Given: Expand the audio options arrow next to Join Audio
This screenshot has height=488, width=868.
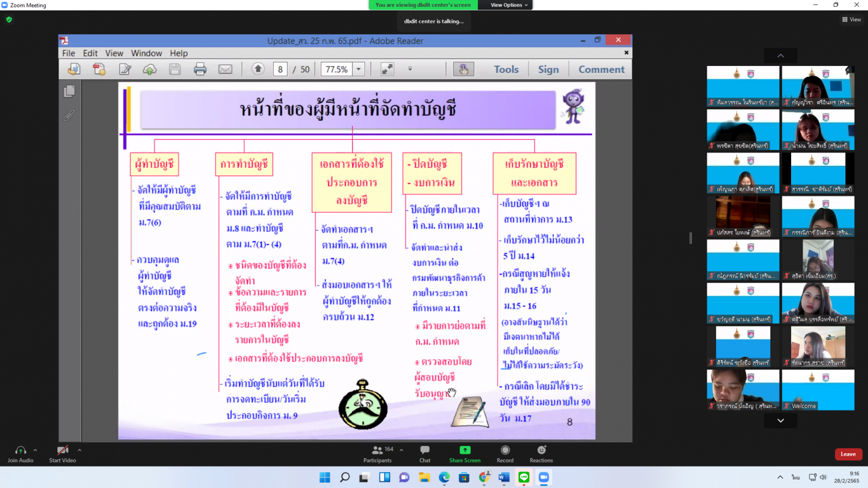Looking at the screenshot, I should click(35, 450).
